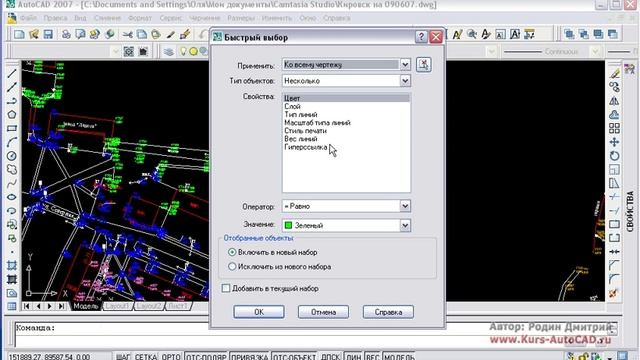Click the Отмена button
Viewport: 640px width, 360px height.
tap(323, 312)
